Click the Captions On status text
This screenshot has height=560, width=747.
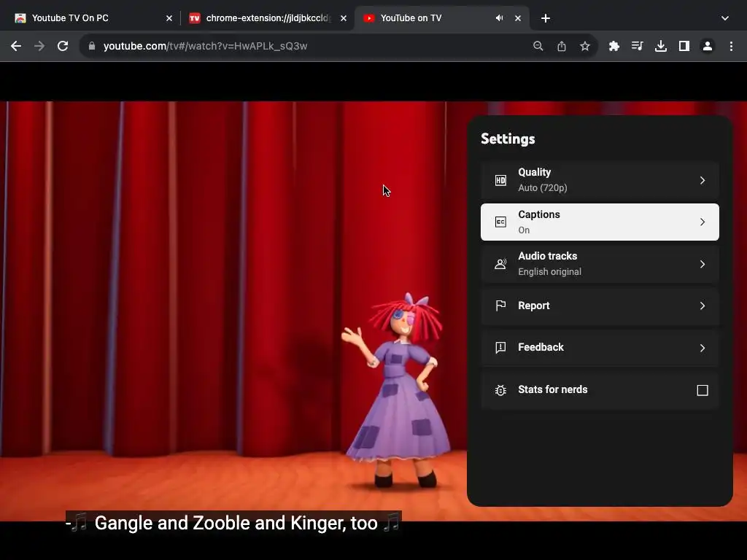524,230
